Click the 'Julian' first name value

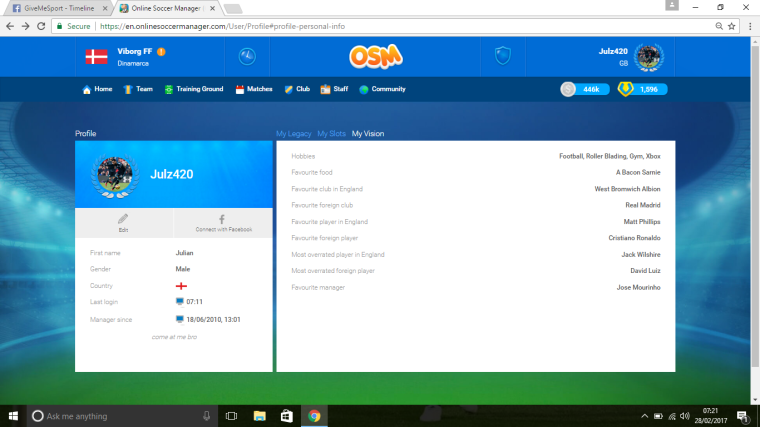coord(184,253)
